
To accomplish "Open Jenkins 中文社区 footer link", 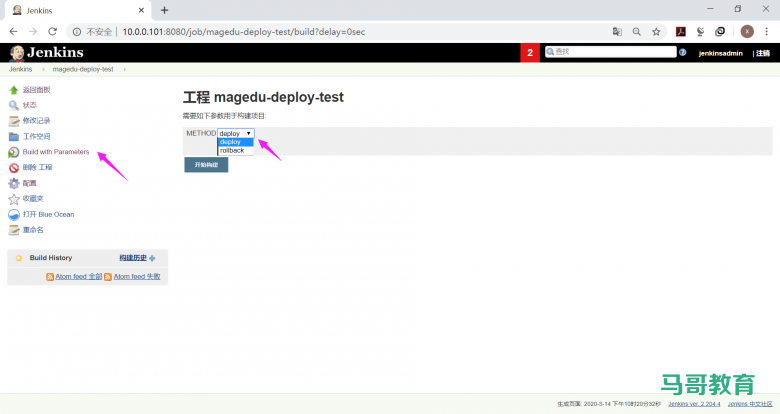I will click(x=750, y=404).
